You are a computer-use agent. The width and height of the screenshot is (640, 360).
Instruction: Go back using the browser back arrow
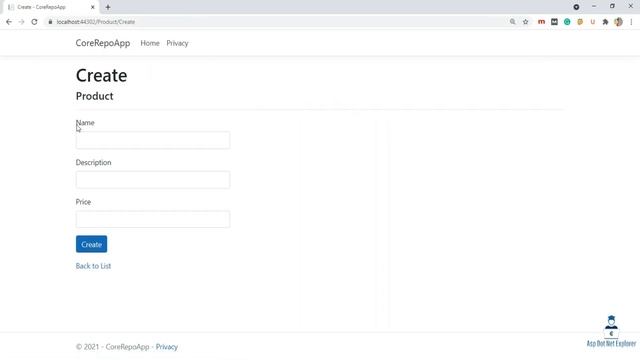tap(9, 22)
